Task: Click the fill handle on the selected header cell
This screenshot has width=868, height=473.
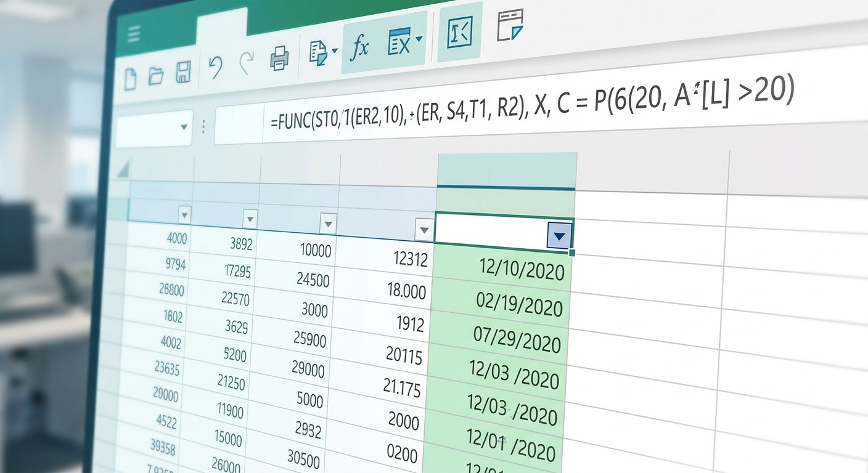Action: [x=573, y=253]
